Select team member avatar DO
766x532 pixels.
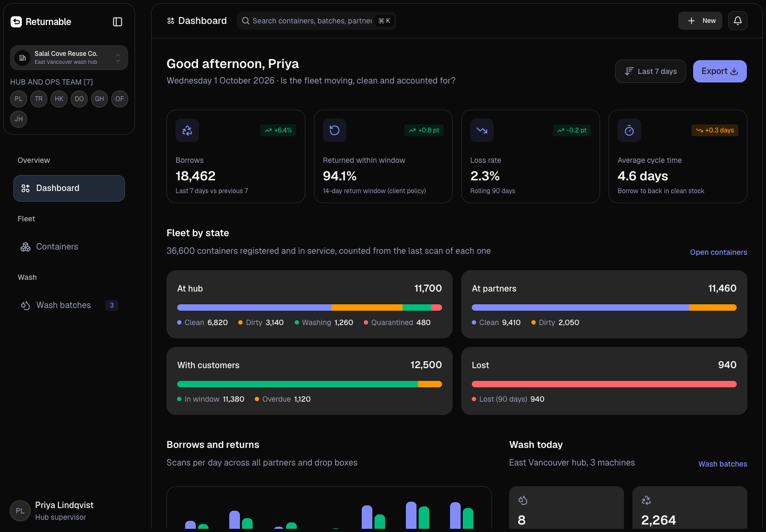tap(79, 99)
